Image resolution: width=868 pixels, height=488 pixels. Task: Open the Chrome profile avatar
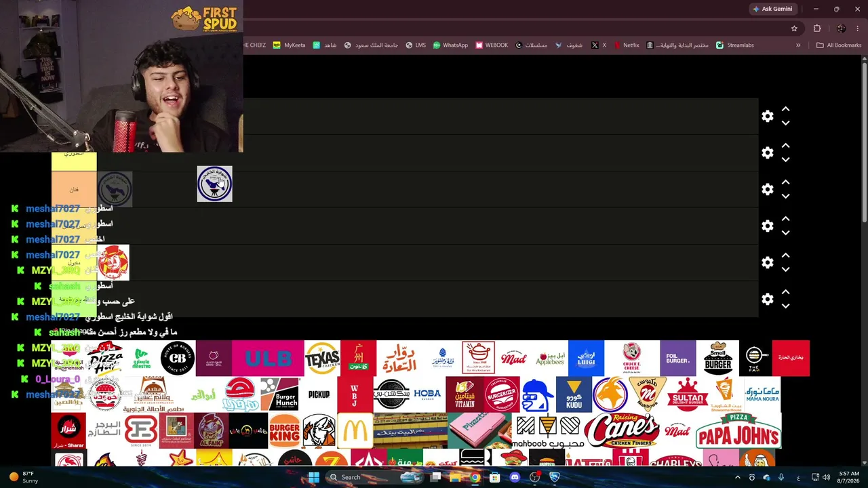click(x=841, y=28)
